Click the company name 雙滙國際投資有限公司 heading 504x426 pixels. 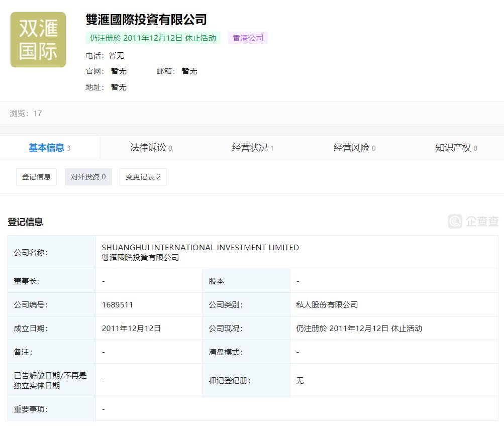[x=145, y=20]
